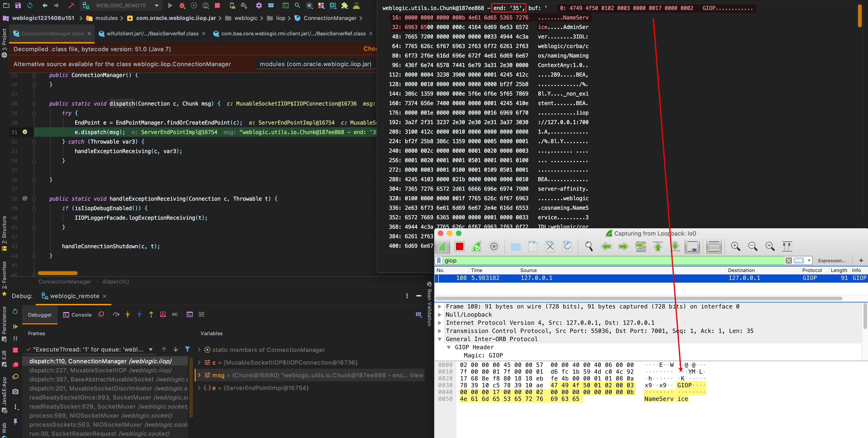Stop capture with red square in Wireshark
The height and width of the screenshot is (438, 868).
[x=459, y=246]
